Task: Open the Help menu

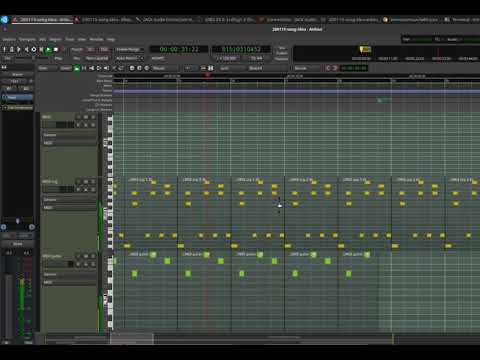Action: [x=111, y=39]
